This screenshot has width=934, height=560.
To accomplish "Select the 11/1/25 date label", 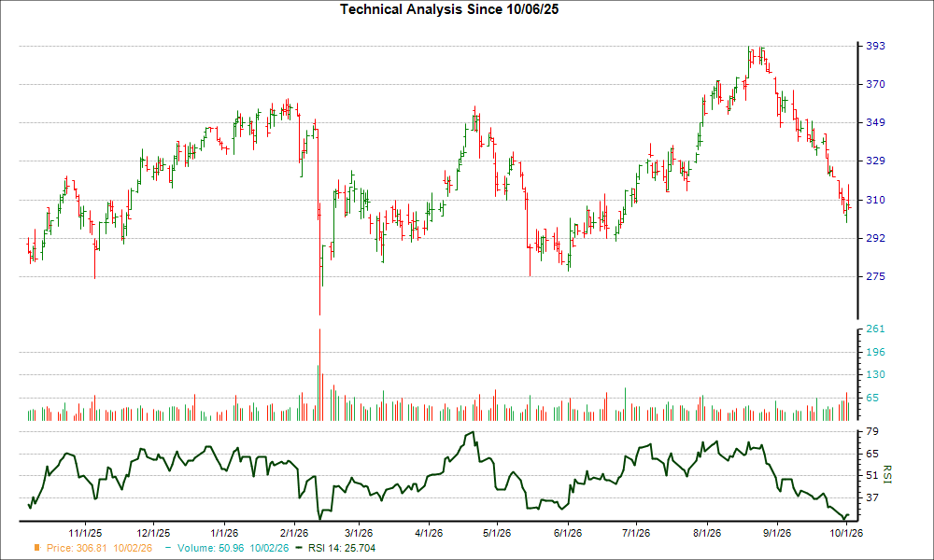I will click(x=85, y=533).
